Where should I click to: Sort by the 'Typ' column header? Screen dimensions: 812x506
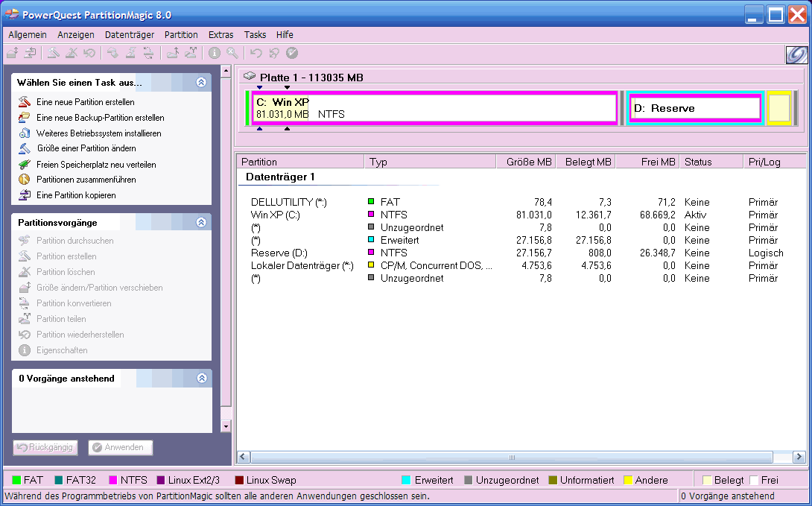[431, 162]
